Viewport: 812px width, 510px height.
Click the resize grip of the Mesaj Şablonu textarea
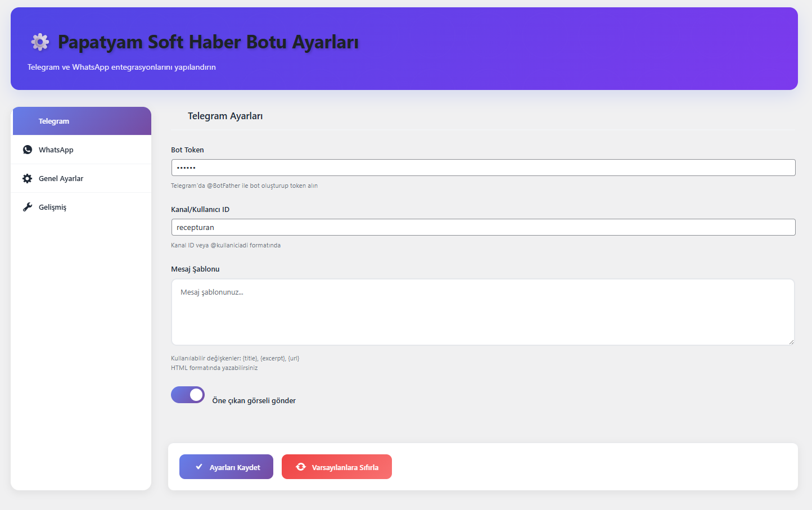tap(791, 341)
